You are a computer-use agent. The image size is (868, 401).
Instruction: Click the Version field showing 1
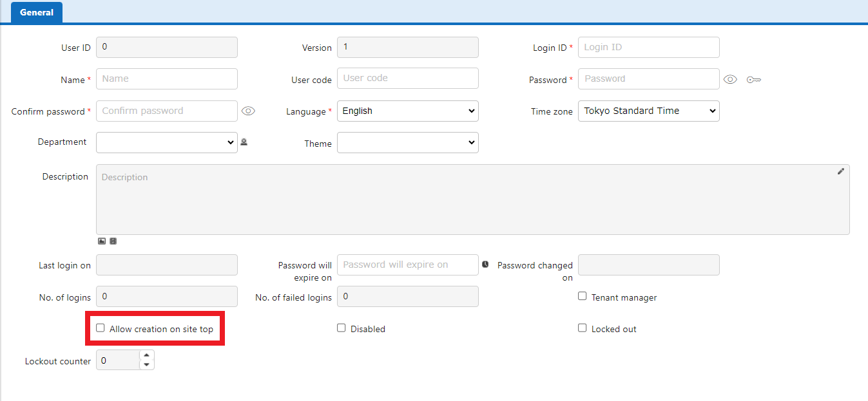[408, 47]
